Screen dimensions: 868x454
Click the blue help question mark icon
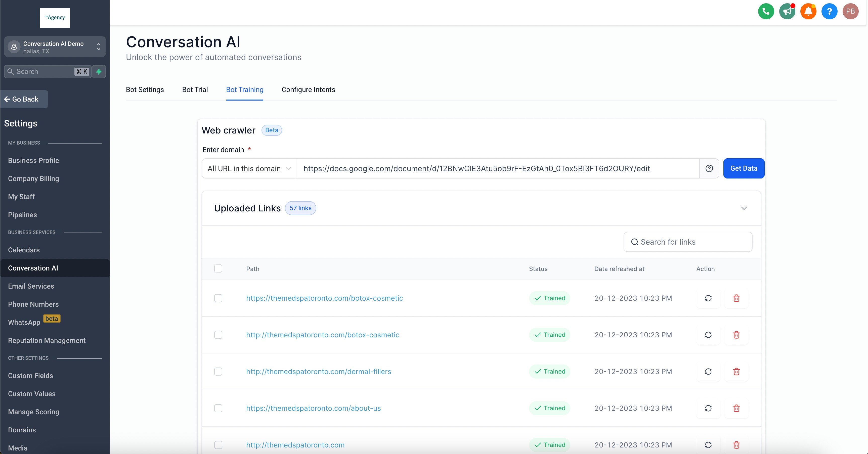[x=829, y=12]
